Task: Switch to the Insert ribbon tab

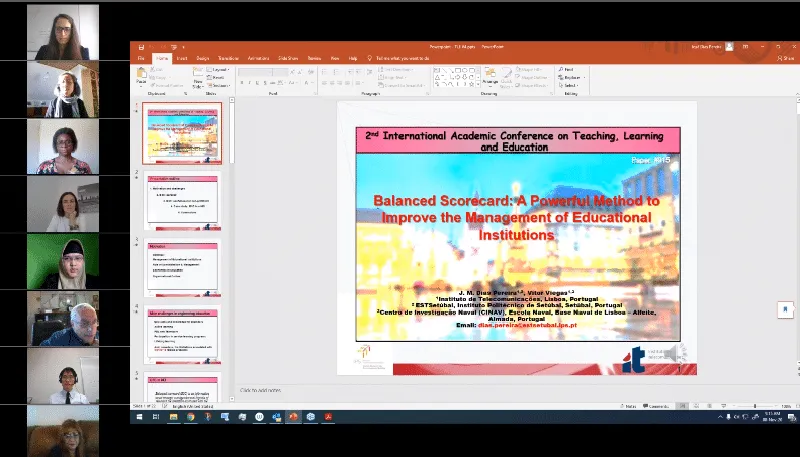Action: pyautogui.click(x=181, y=58)
